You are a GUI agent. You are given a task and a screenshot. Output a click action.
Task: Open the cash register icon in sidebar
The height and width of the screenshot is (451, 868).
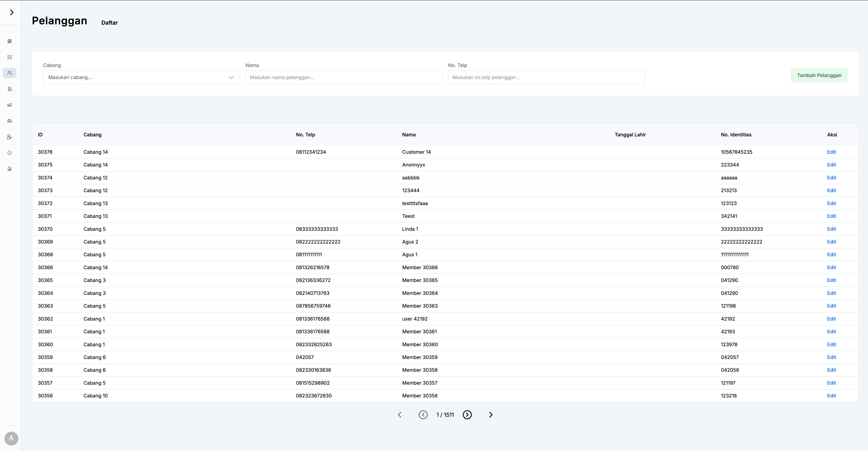pos(9,121)
